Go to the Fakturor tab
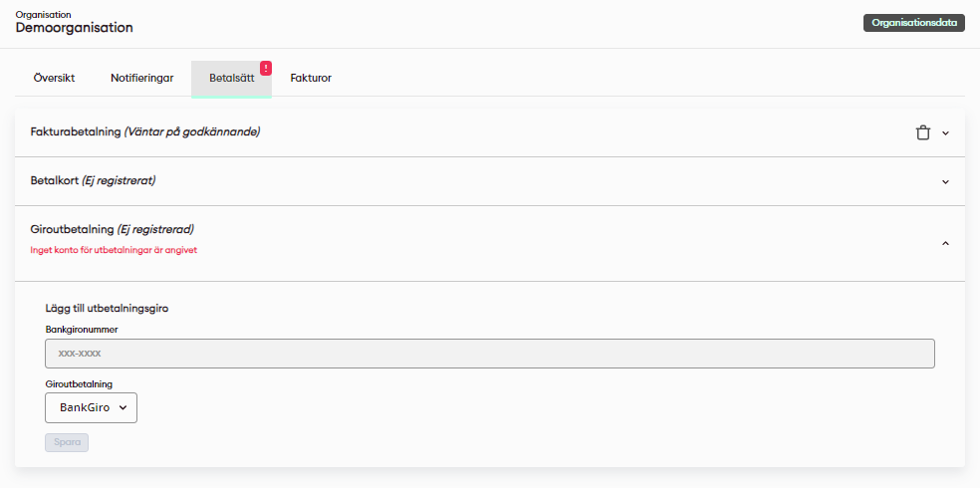The image size is (980, 488). 311,78
